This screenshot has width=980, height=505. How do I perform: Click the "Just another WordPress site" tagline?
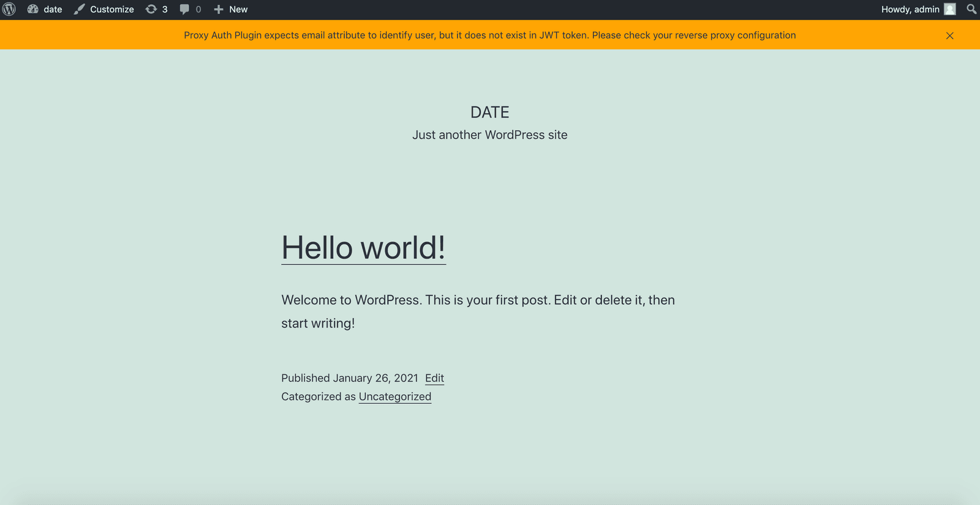point(490,135)
